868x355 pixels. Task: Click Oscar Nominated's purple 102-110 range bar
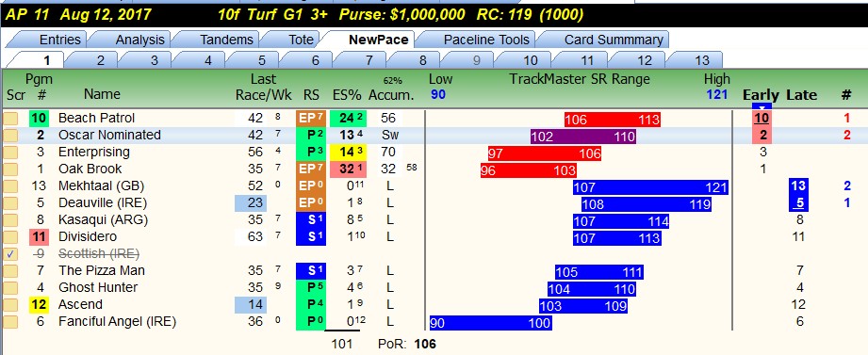click(583, 137)
